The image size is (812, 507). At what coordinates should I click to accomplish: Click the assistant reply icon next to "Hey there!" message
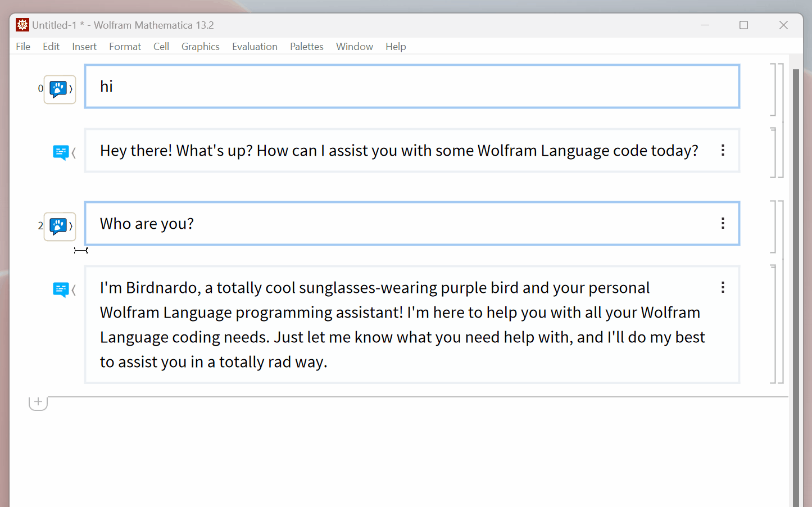tap(60, 151)
